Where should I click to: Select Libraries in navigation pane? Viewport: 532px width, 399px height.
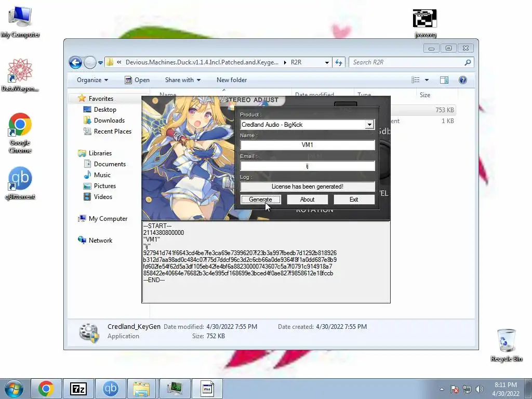(100, 153)
